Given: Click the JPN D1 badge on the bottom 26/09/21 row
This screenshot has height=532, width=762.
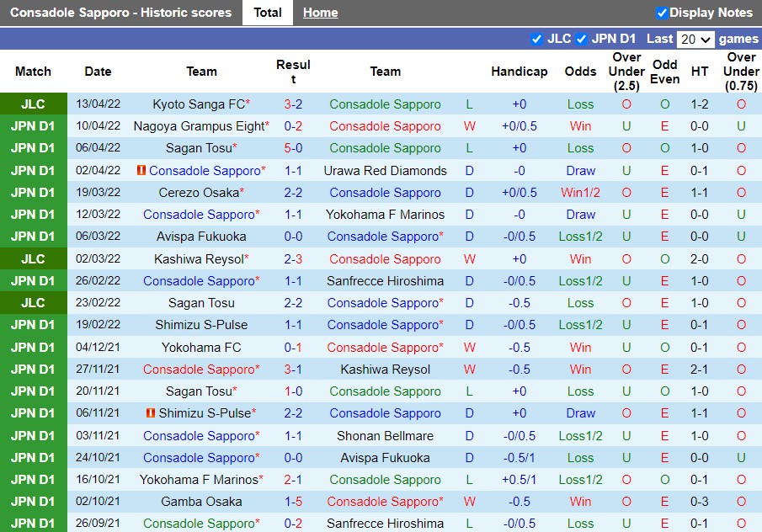Looking at the screenshot, I should pos(34,523).
